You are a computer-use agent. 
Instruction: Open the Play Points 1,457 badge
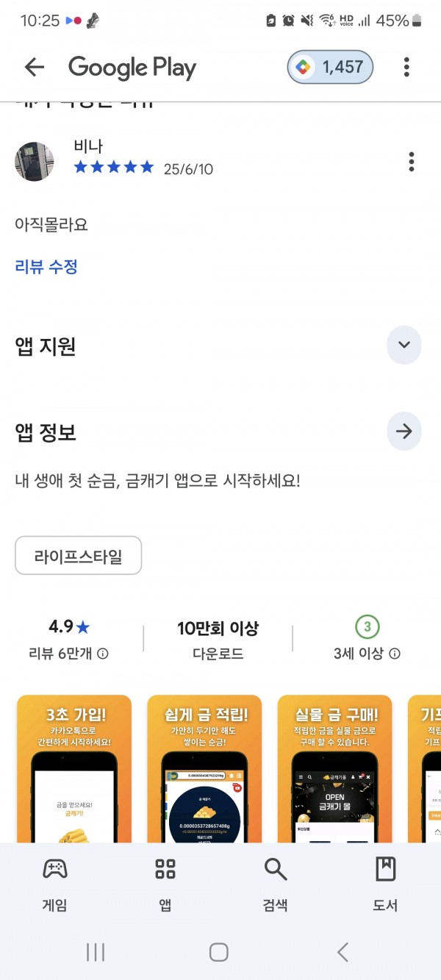331,68
